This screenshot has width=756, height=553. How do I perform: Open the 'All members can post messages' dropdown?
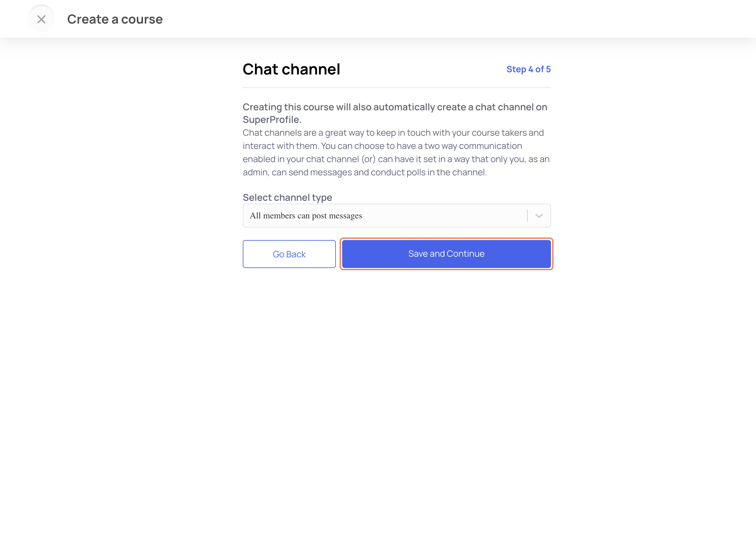(397, 216)
